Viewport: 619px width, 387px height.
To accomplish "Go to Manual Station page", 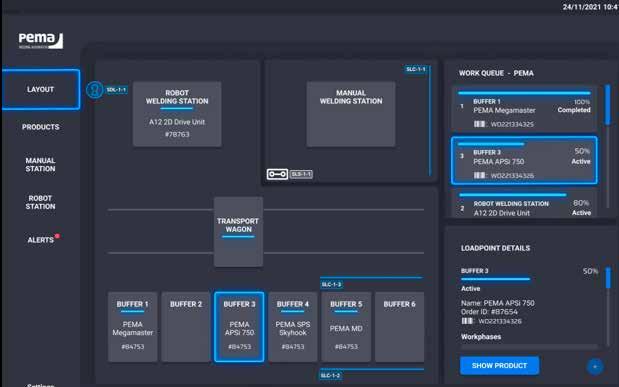I will (40, 165).
